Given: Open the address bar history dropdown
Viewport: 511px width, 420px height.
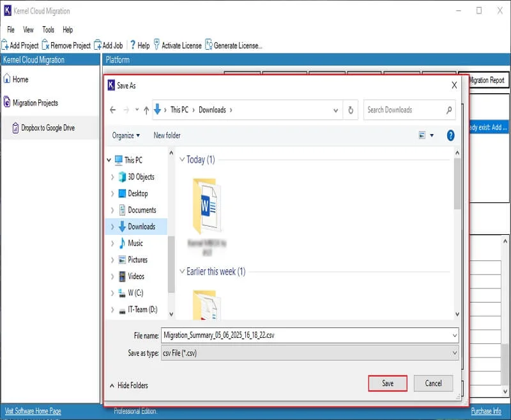Looking at the screenshot, I should (x=336, y=110).
